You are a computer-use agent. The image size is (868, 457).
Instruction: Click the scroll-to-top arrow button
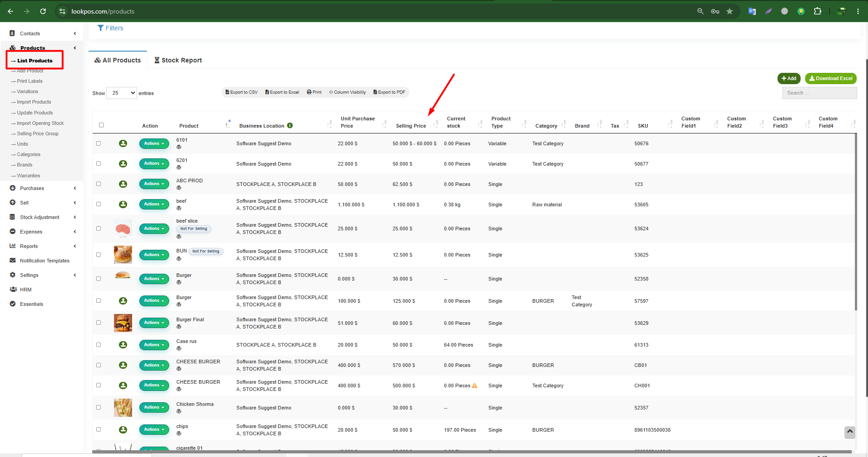(x=849, y=432)
